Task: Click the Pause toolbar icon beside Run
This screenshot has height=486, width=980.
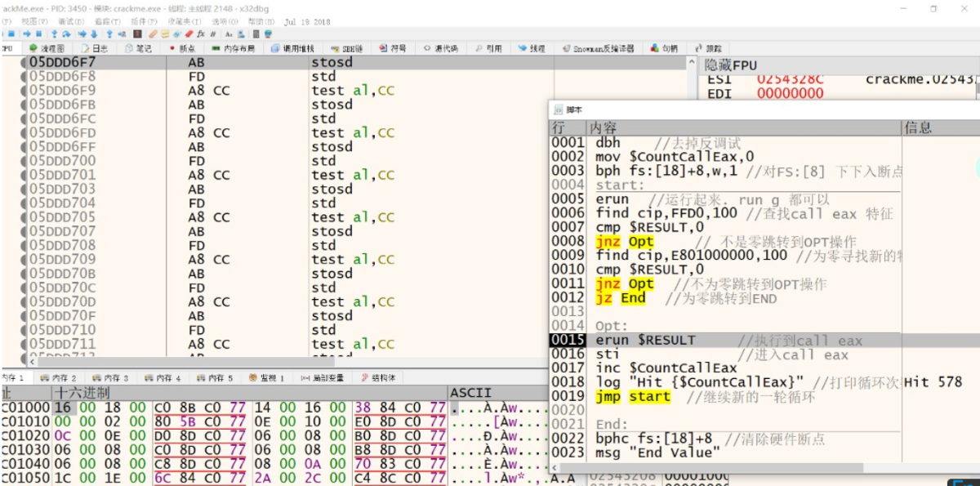Action: click(38, 34)
